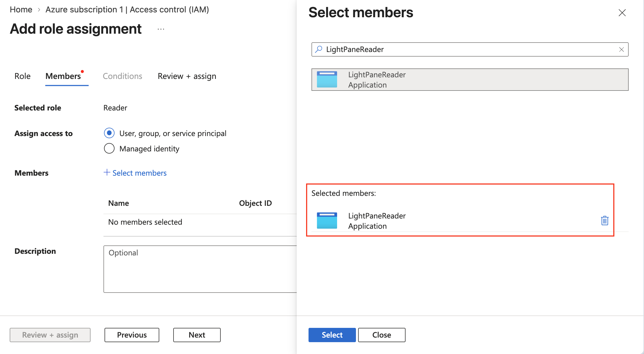Click the Reader selected role value

(x=115, y=108)
